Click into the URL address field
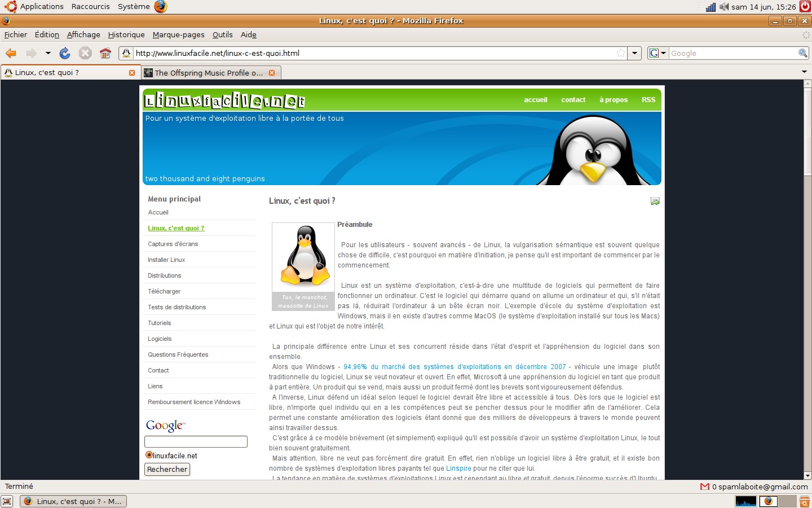 tap(375, 53)
